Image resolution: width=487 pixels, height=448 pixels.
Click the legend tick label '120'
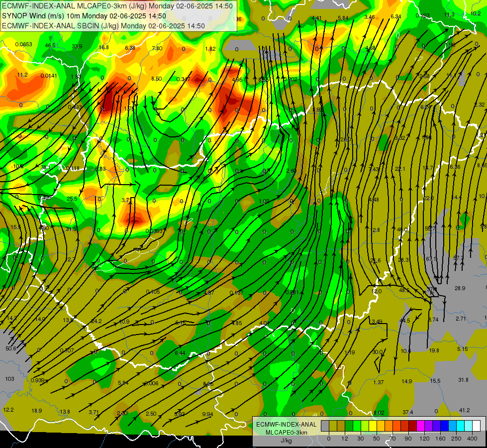[x=424, y=439]
